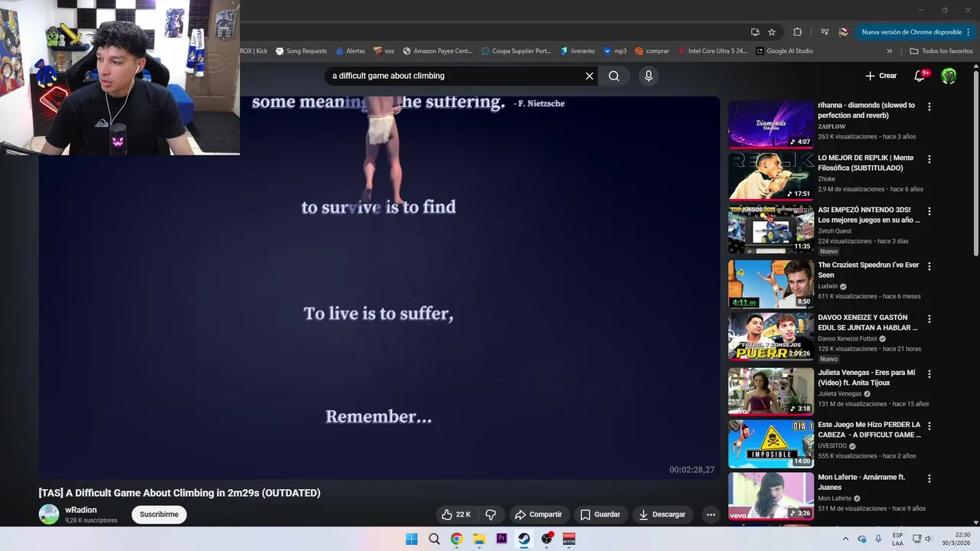This screenshot has width=980, height=551.
Task: Open the Alertas bookmark
Action: click(x=350, y=51)
